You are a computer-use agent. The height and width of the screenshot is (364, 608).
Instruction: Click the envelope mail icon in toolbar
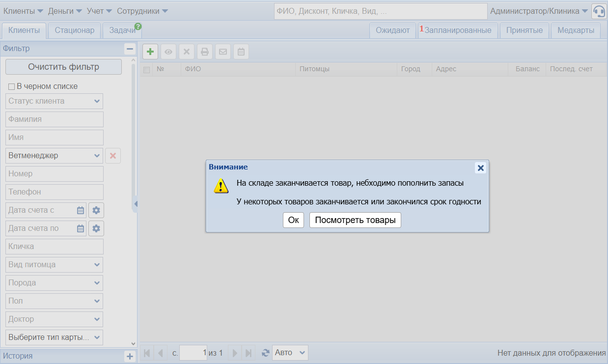[223, 52]
